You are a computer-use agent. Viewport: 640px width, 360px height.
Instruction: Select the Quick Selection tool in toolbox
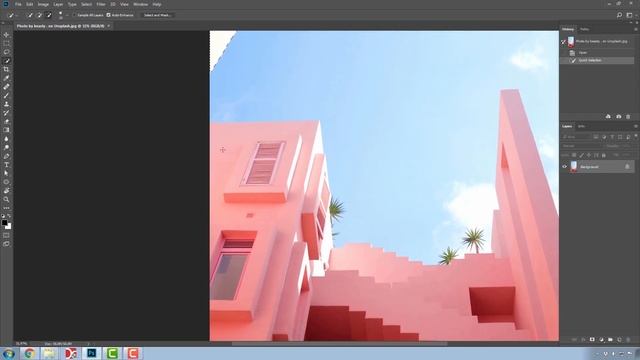6,61
